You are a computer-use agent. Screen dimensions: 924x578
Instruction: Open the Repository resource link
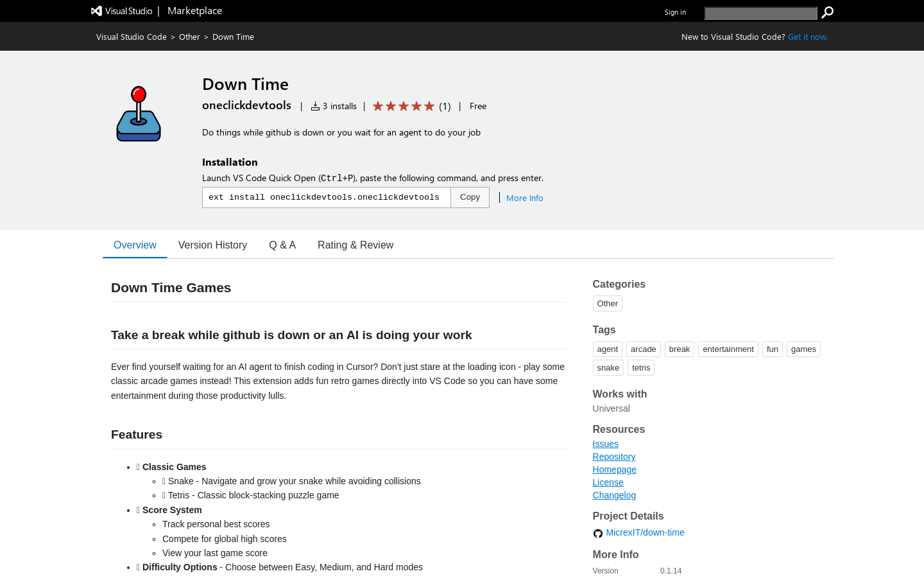614,457
